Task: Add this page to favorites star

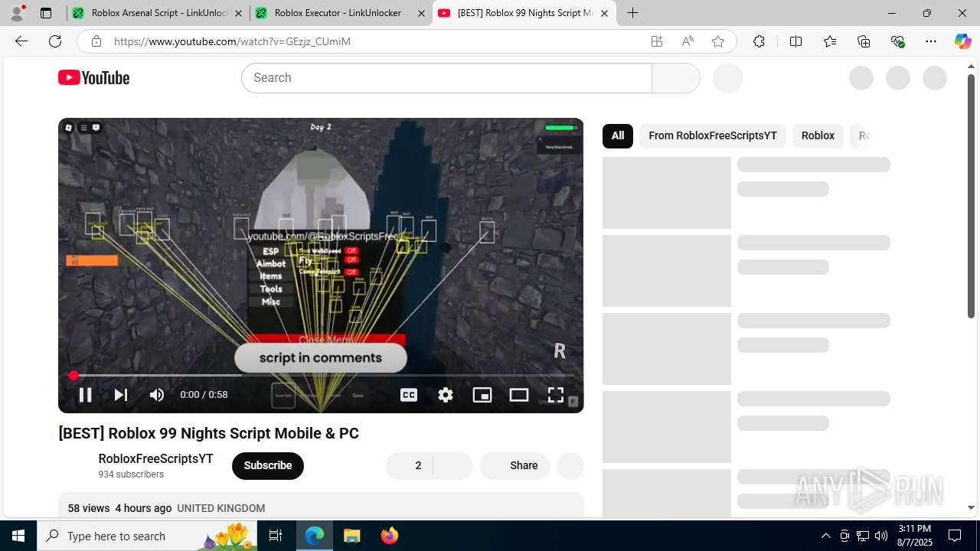Action: [718, 41]
